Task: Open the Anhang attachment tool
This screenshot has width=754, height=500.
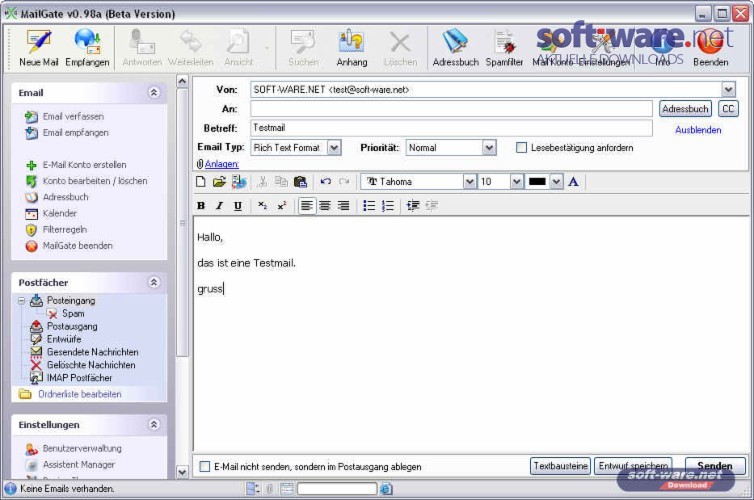Action: coord(352,47)
